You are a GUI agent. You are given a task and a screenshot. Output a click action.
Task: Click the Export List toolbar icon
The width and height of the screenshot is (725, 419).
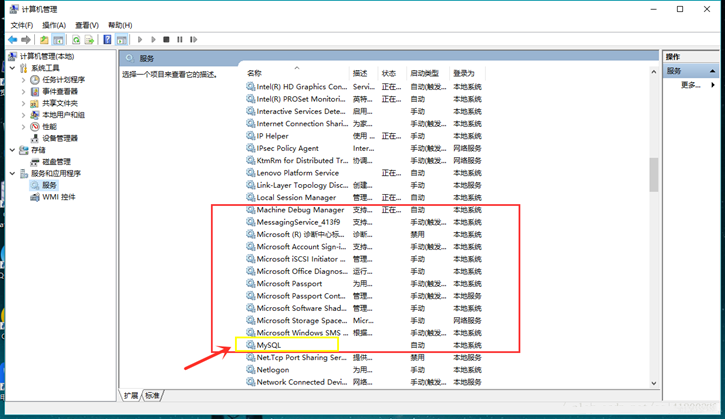coord(90,40)
